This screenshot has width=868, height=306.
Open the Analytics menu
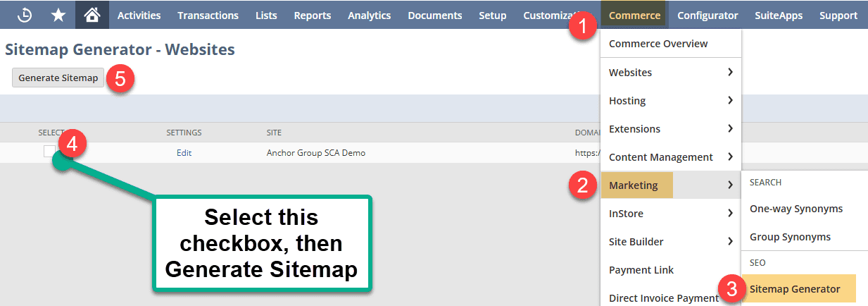[x=369, y=15]
